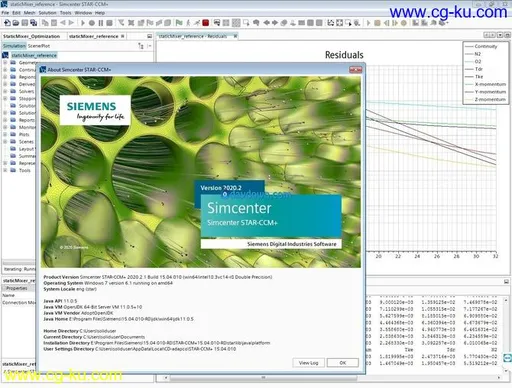
Task: Open the Window menu
Action: (83, 13)
